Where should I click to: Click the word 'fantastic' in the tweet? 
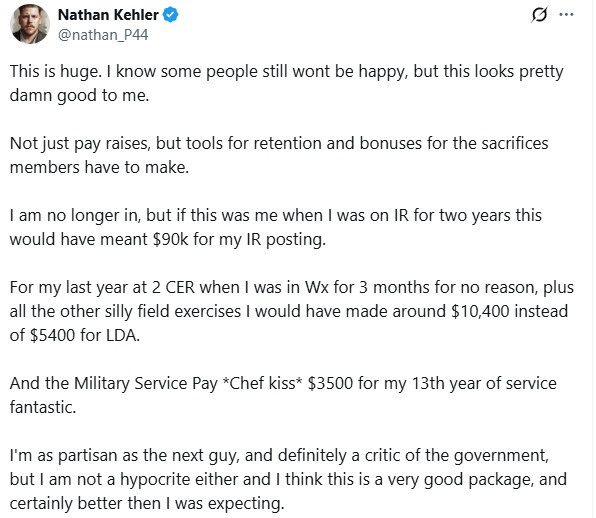(43, 407)
